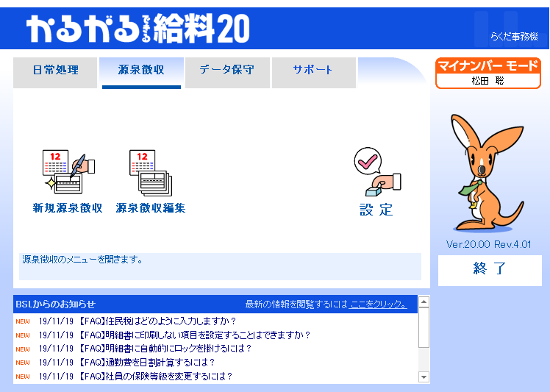
Task: Click the らくだ事務機 company name
Action: click(x=514, y=36)
